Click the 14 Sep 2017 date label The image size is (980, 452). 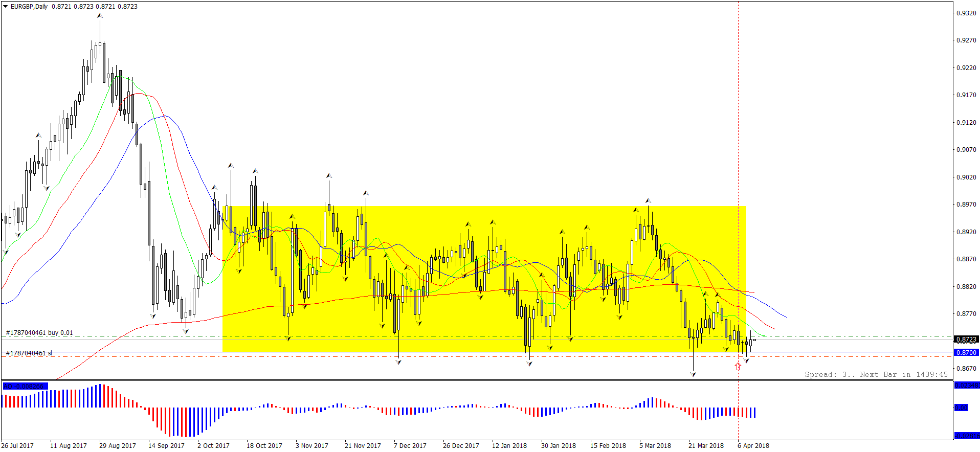(x=167, y=446)
